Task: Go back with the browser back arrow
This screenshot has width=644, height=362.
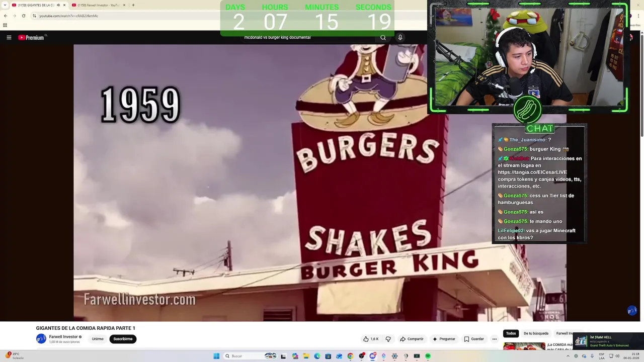Action: point(6,16)
